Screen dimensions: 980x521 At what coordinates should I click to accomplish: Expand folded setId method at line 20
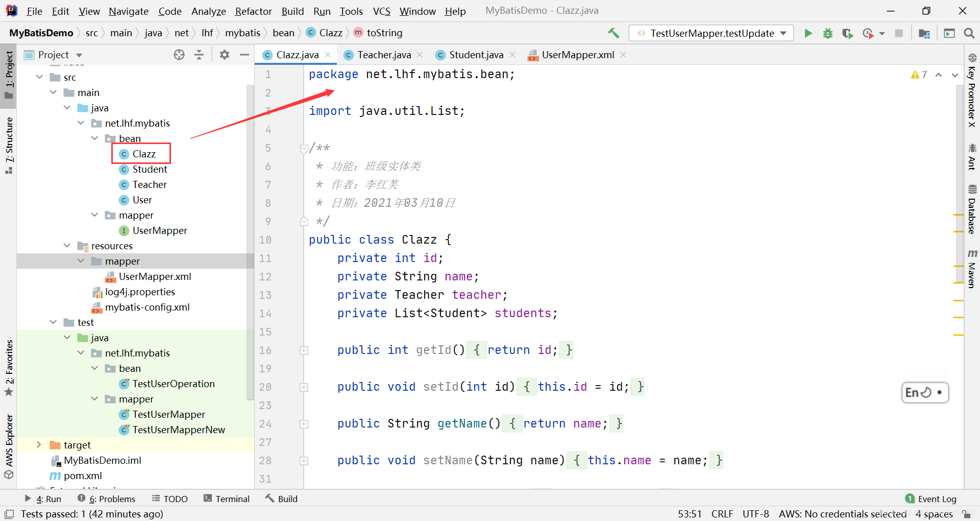(x=304, y=387)
